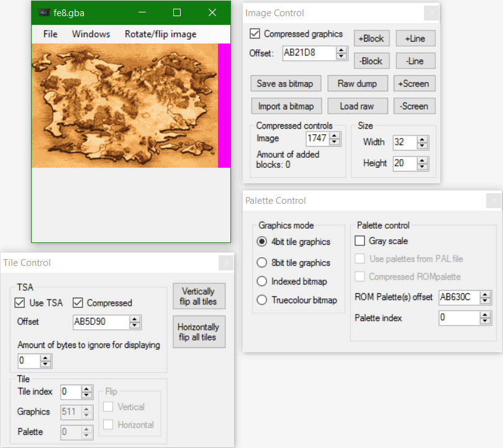
Task: Uncheck the Compressed graphics checkbox
Action: point(255,34)
